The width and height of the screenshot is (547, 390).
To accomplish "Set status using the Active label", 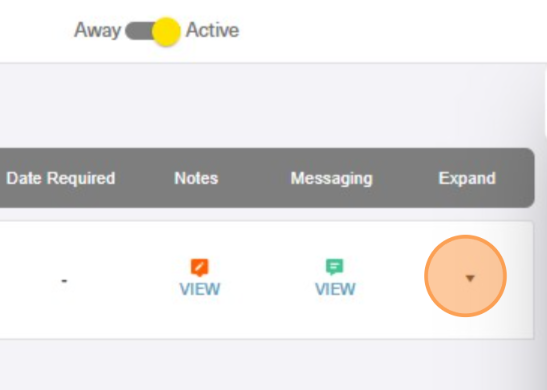I will pos(212,30).
